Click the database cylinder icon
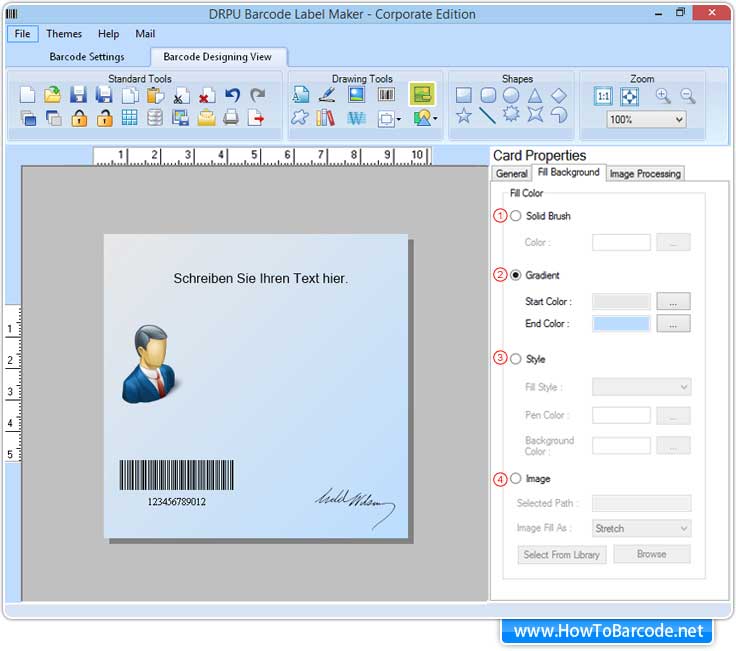 tap(155, 117)
